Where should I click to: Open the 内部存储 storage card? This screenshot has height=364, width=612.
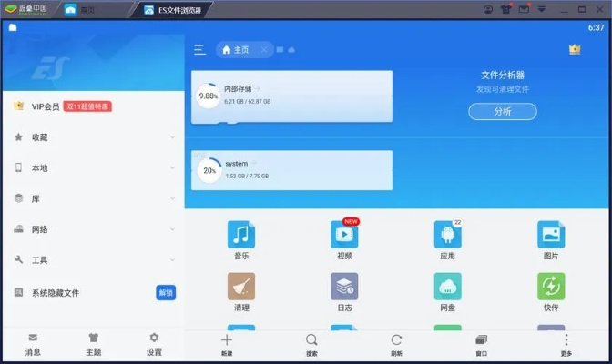[x=292, y=96]
